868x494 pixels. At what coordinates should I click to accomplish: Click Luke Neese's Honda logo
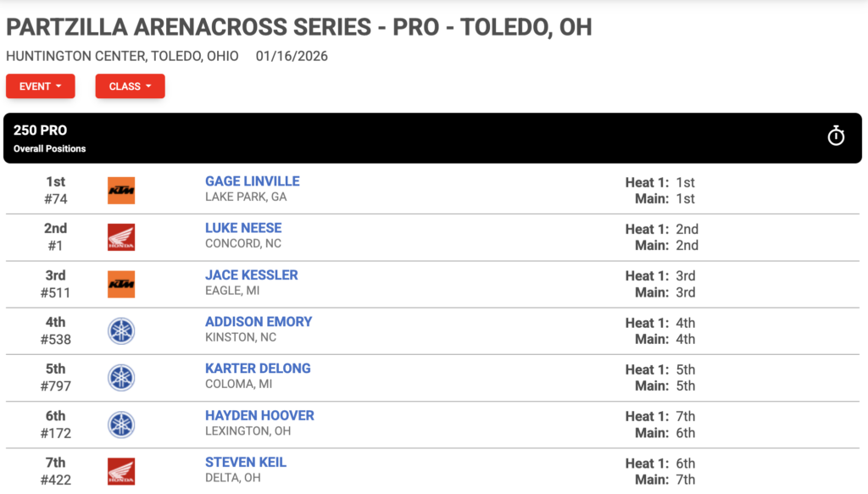pos(121,237)
